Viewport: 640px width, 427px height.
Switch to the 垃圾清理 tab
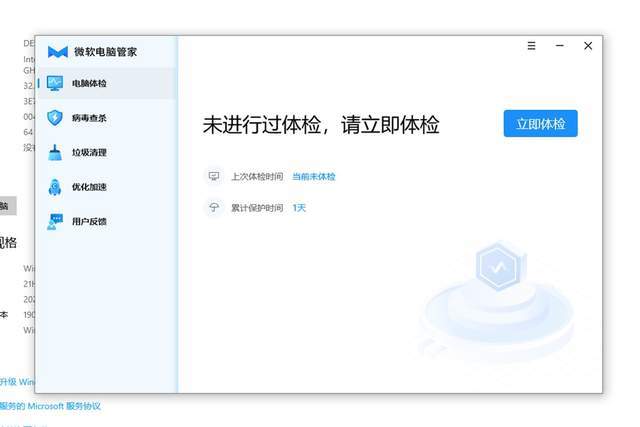(x=107, y=153)
